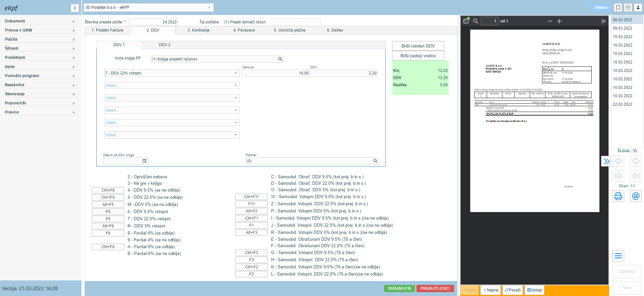Switch to the 3. Kontiranje tab
The width and height of the screenshot is (644, 296).
pos(199,30)
